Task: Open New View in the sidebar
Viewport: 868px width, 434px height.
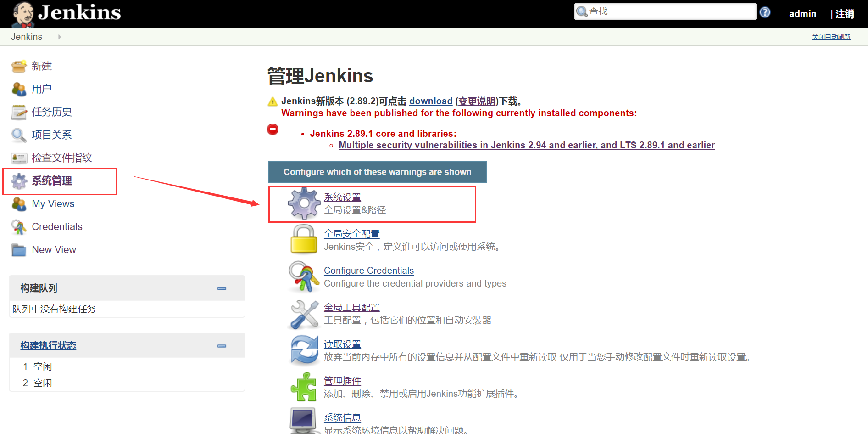Action: click(x=54, y=250)
